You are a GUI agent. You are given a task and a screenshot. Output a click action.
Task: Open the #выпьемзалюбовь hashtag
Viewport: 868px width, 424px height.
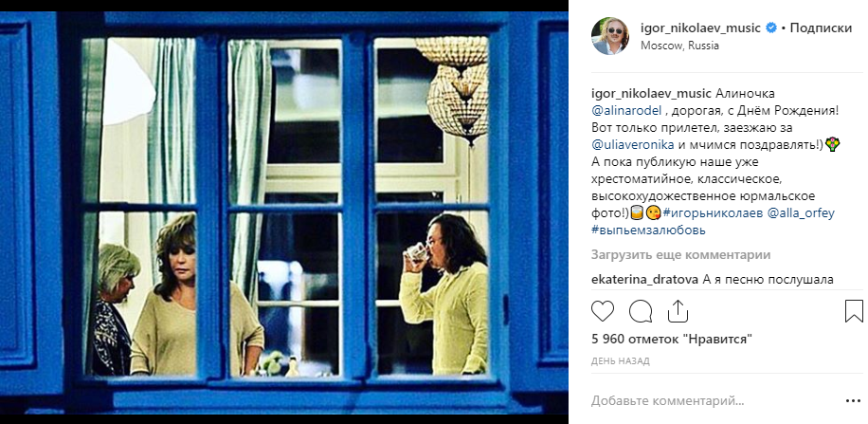click(x=648, y=230)
